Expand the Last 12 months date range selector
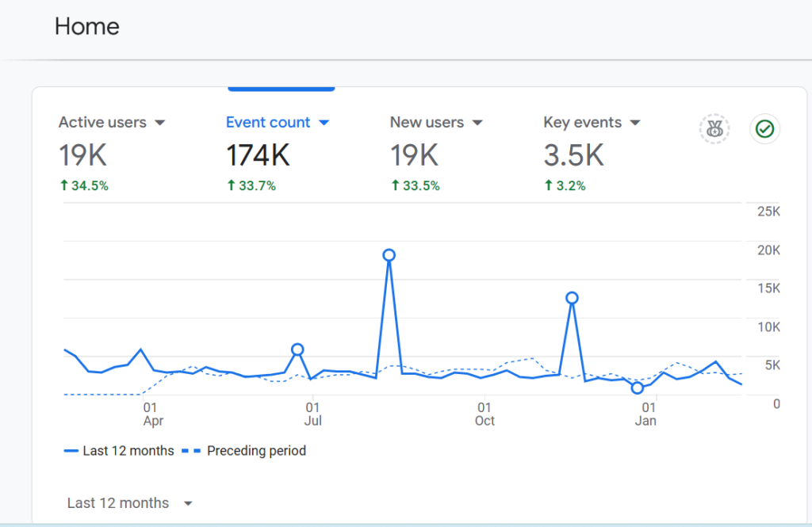This screenshot has height=527, width=812. pyautogui.click(x=129, y=502)
